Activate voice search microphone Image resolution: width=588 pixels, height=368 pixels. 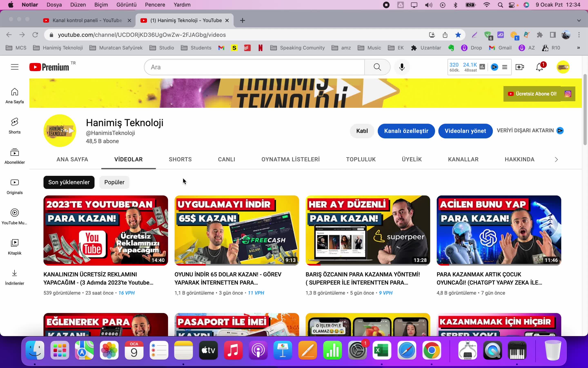402,67
